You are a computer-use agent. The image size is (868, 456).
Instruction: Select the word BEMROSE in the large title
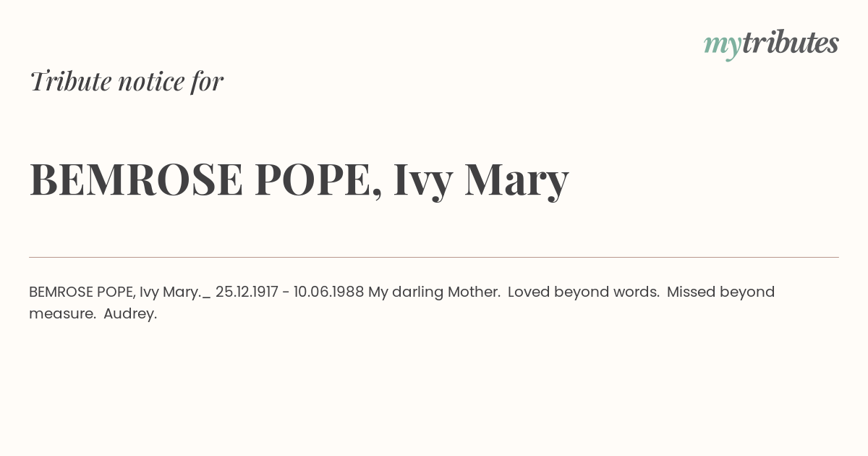point(136,180)
